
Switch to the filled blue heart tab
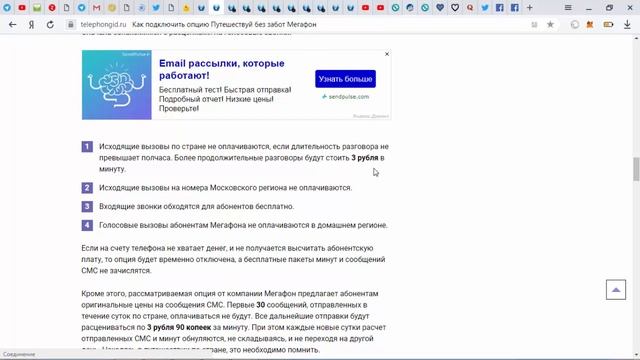[440, 7]
